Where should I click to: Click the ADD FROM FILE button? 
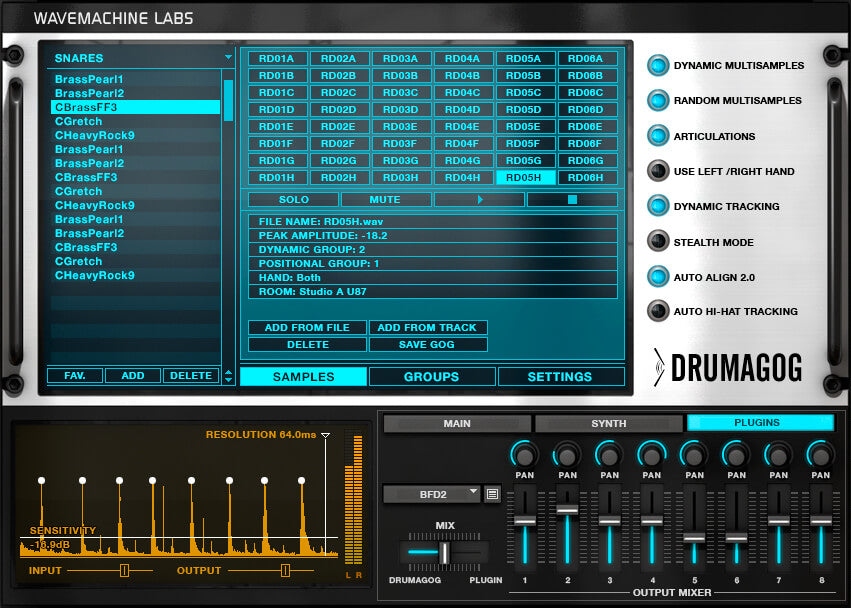click(306, 327)
